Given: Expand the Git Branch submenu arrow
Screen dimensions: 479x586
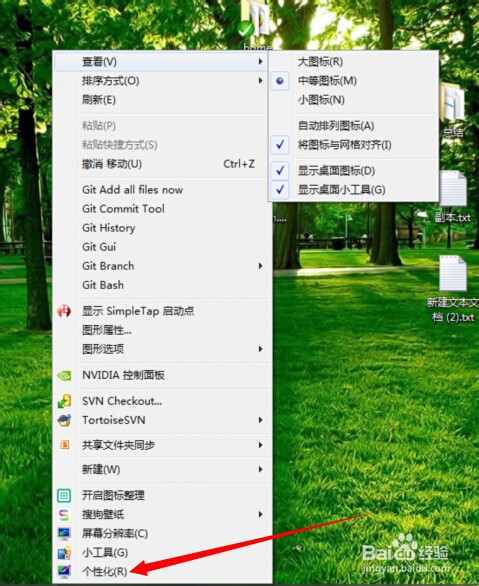Looking at the screenshot, I should tap(260, 266).
